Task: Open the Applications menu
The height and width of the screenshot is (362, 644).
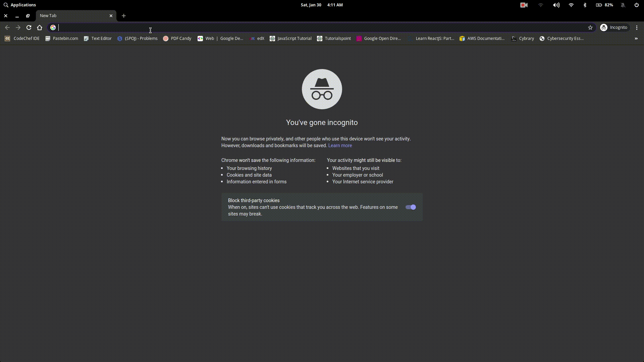Action: (19, 5)
